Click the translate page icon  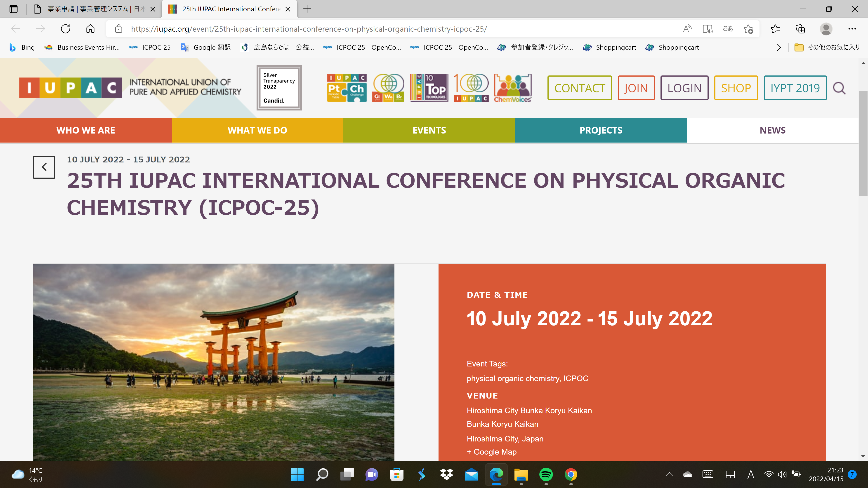point(728,29)
